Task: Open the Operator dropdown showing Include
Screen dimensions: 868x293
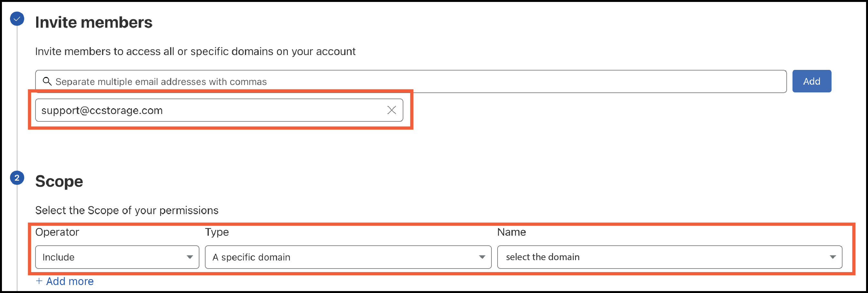Action: pyautogui.click(x=117, y=257)
